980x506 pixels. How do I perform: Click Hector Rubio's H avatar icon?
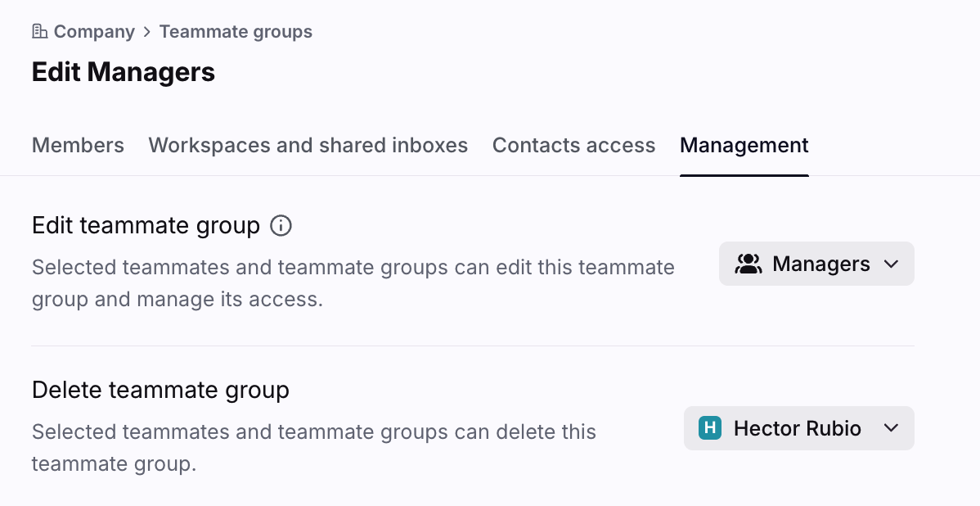point(710,428)
